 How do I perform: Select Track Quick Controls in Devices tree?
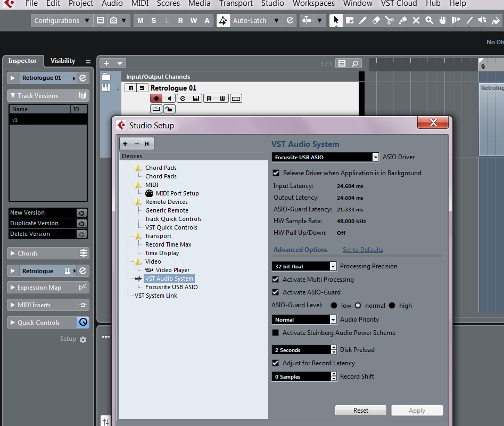point(173,219)
